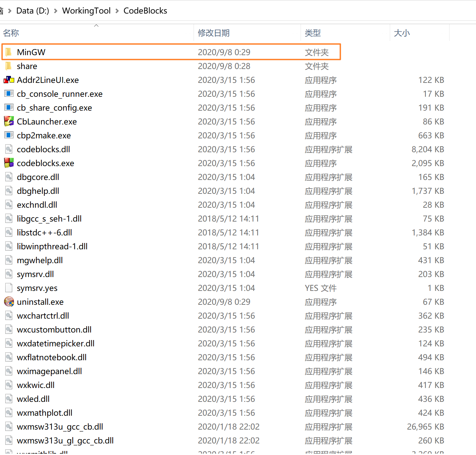Select the wxchartctrl.dll icon
The width and height of the screenshot is (476, 455).
point(9,315)
